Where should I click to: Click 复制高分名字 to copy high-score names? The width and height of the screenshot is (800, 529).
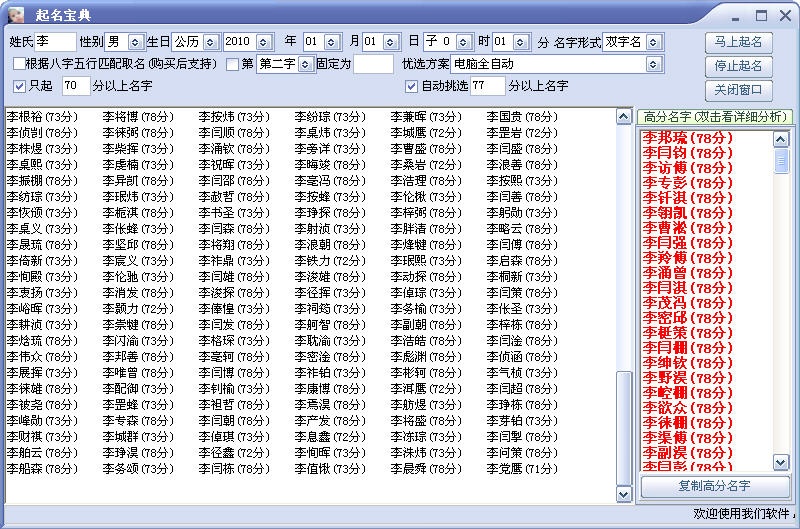714,486
